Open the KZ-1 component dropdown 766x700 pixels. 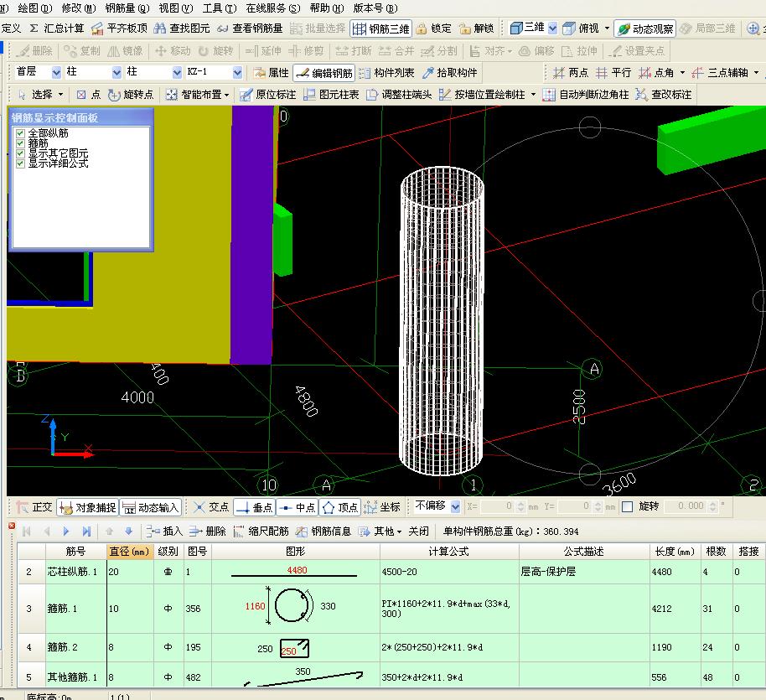[237, 72]
